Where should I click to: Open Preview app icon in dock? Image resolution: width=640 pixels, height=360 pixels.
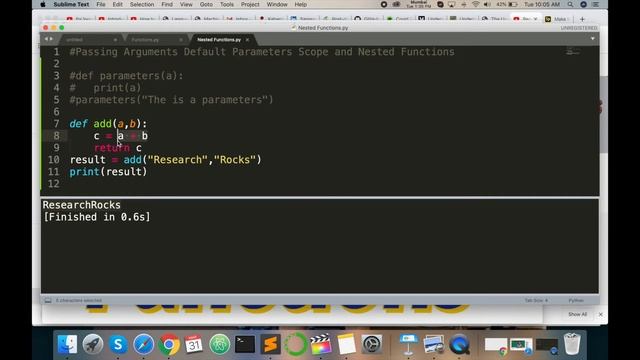[433, 344]
